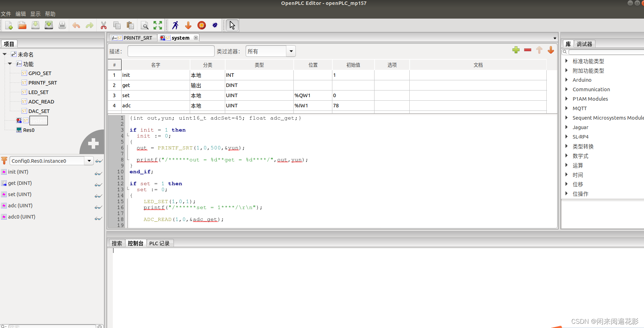Cut the selected code
644x328 pixels.
[104, 25]
